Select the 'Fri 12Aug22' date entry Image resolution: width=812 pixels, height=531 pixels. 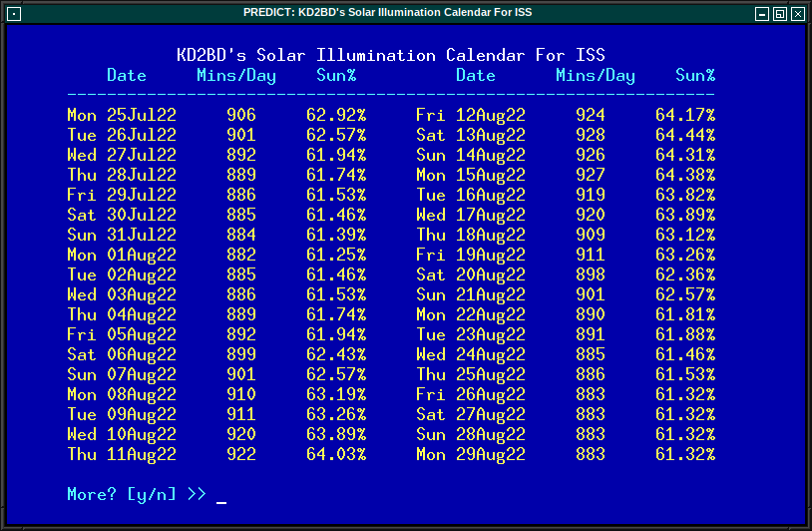(x=471, y=115)
